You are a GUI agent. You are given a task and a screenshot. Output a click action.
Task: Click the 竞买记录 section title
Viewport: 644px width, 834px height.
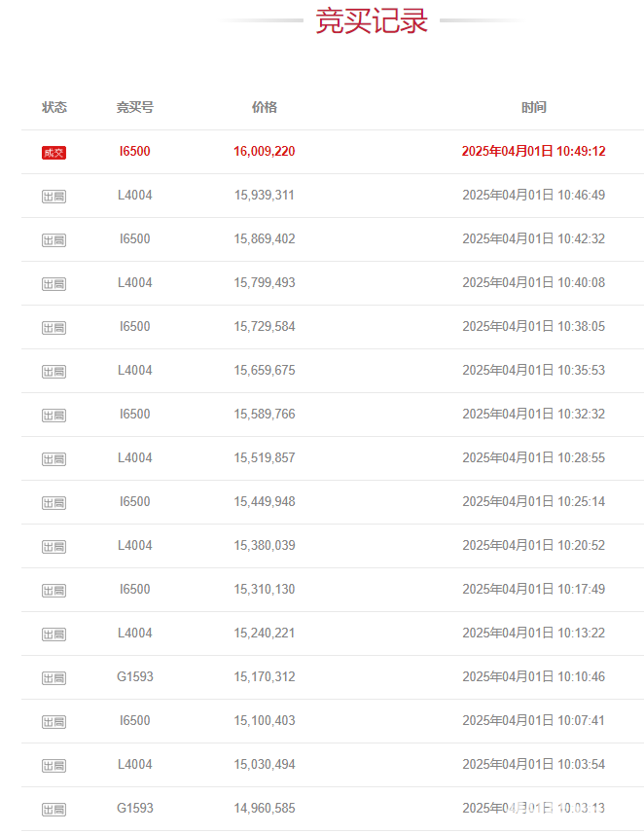point(372,20)
